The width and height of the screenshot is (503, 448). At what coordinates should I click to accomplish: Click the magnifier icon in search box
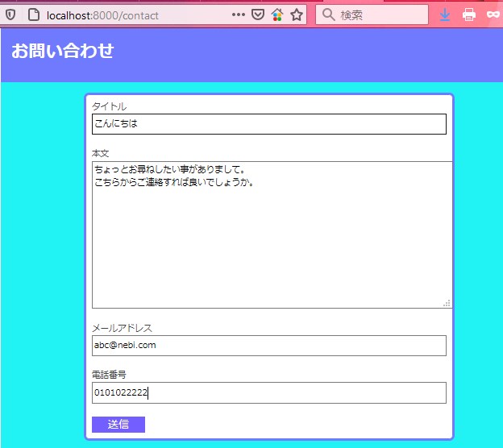coord(328,15)
